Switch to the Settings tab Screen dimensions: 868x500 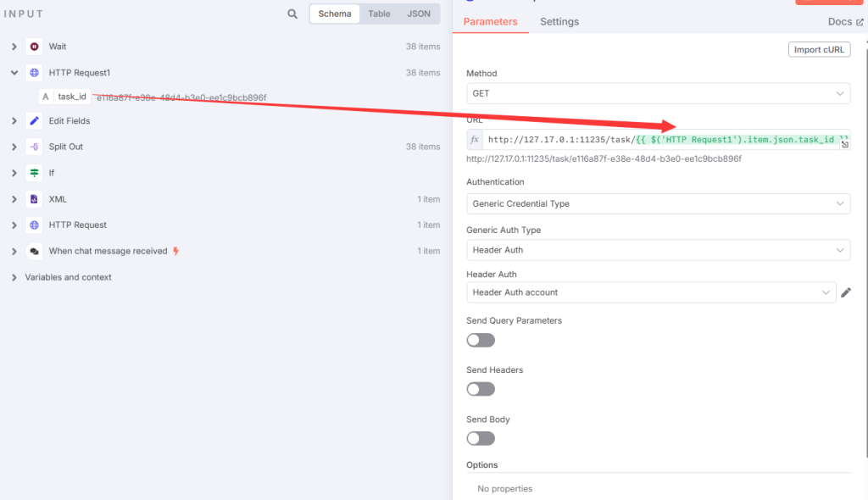559,22
